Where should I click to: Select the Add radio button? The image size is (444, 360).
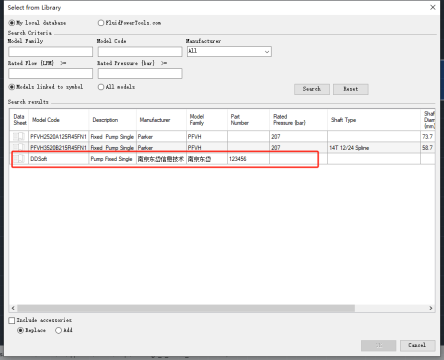pos(59,330)
